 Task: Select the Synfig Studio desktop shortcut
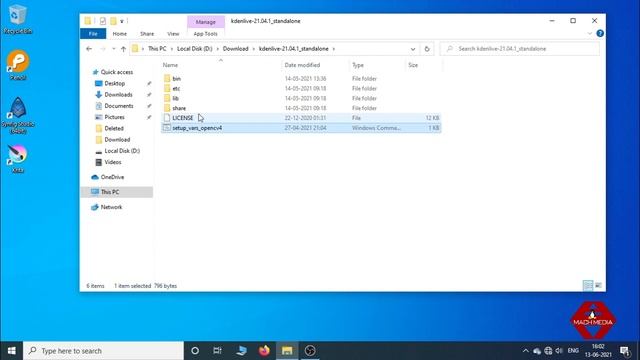tap(18, 116)
